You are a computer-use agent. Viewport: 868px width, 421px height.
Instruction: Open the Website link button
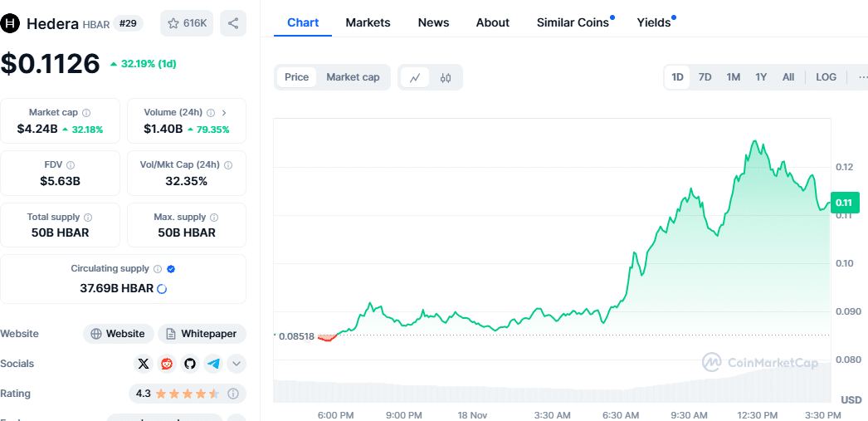119,334
